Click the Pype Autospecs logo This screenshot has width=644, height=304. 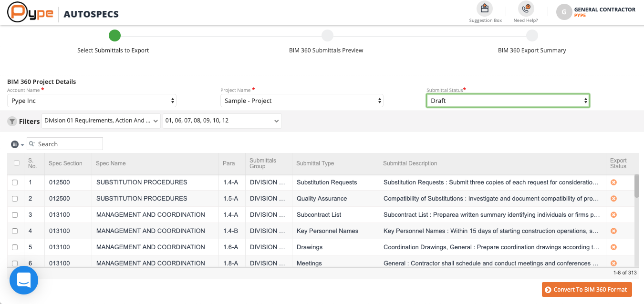(x=63, y=13)
